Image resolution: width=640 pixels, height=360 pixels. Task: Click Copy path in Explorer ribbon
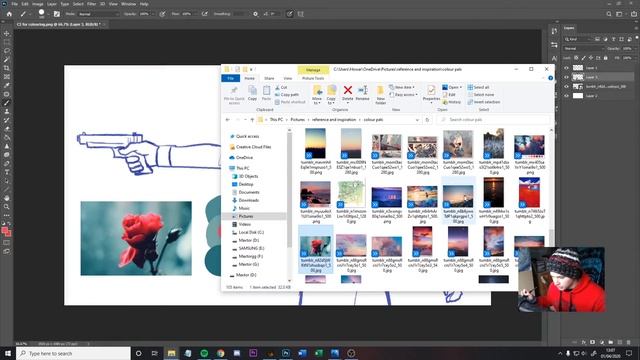[x=287, y=95]
